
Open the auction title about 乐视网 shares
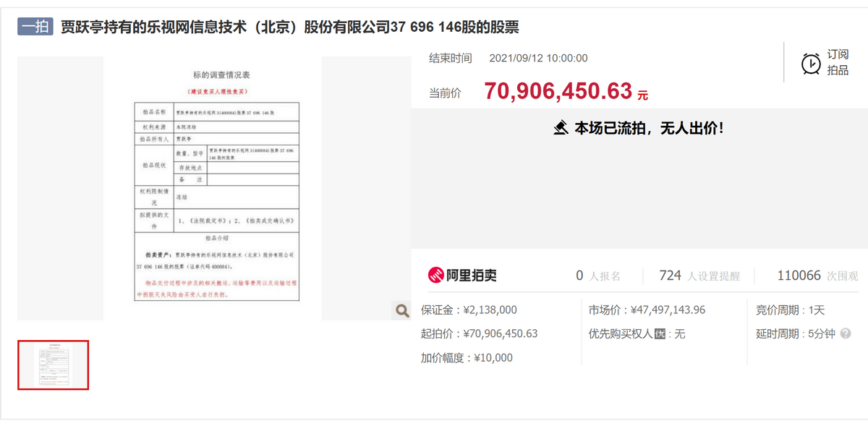coord(289,27)
